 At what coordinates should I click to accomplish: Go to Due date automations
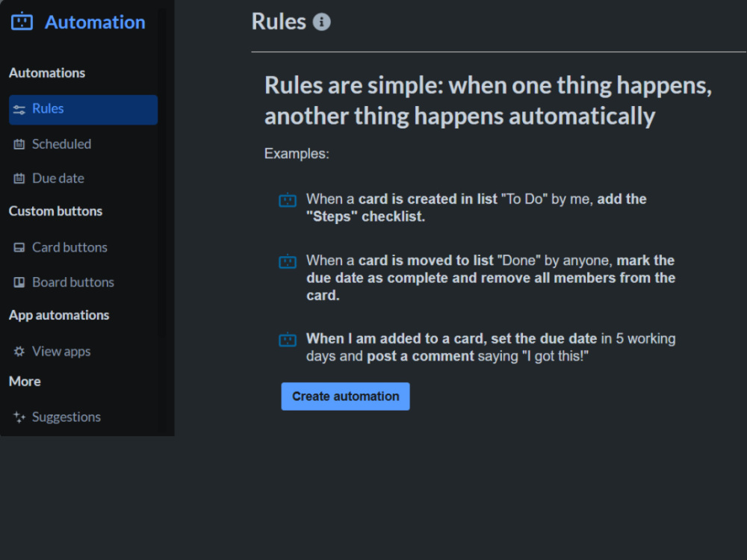[x=84, y=178]
